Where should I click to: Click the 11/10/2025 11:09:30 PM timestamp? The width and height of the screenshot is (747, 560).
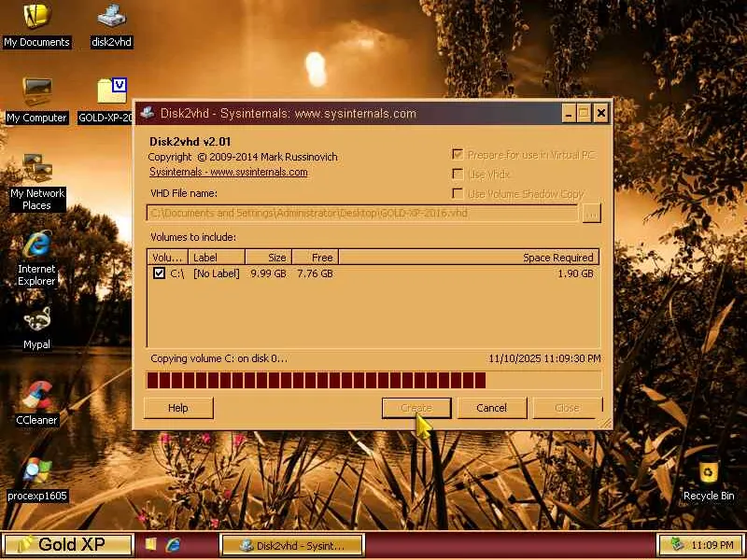click(544, 358)
